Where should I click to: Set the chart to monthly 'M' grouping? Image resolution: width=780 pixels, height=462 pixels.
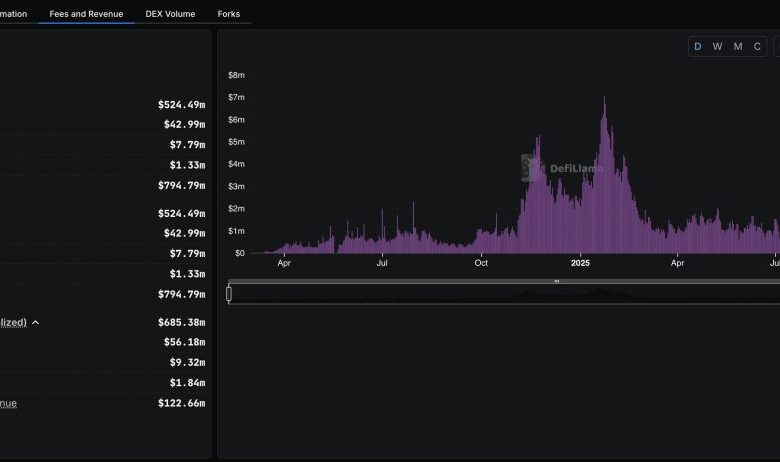[738, 47]
